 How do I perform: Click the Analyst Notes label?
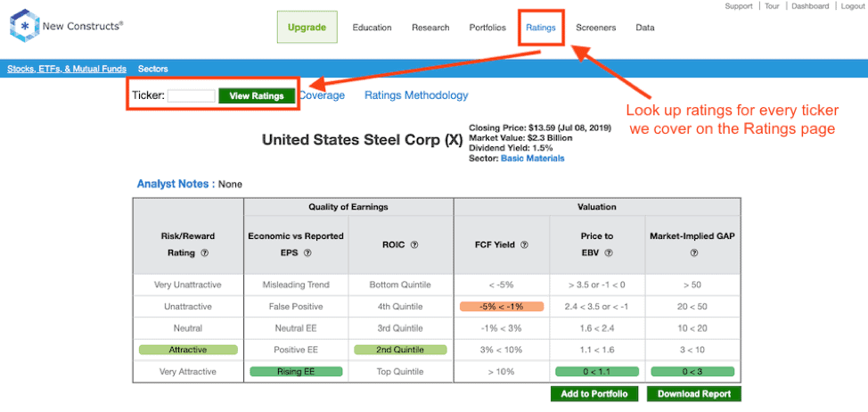[x=175, y=184]
